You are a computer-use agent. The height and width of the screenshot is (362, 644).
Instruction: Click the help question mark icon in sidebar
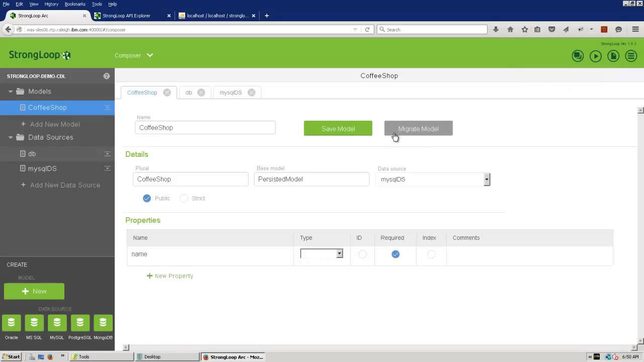click(x=107, y=76)
